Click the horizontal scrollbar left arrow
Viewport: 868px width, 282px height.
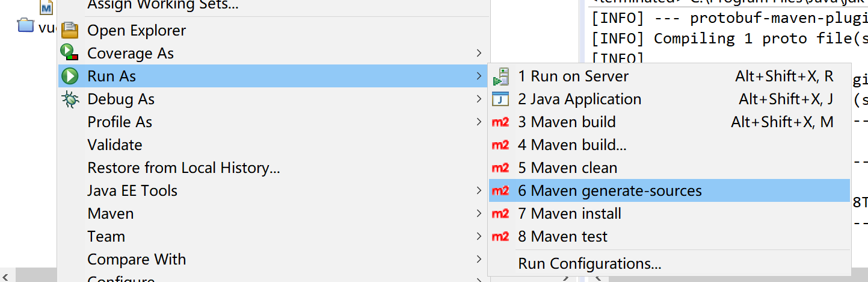coord(5,276)
